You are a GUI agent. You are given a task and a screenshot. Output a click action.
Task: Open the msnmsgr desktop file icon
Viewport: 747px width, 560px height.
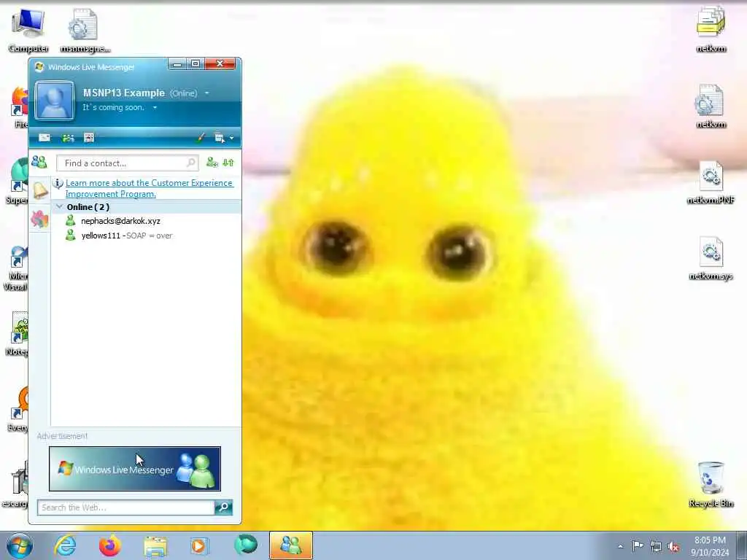(x=85, y=31)
